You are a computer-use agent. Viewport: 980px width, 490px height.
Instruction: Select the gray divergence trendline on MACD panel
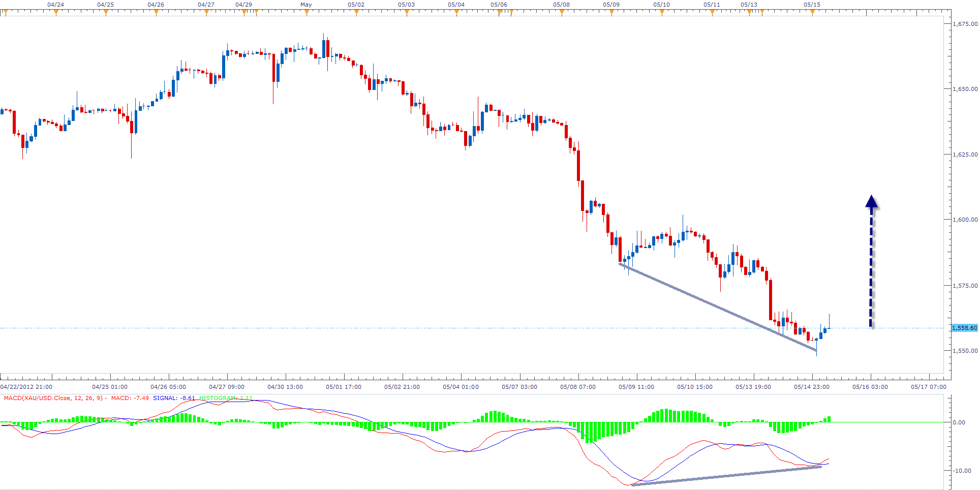point(727,476)
